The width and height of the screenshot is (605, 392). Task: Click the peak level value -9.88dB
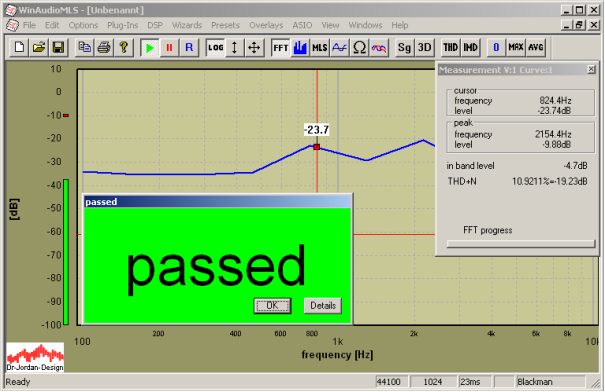click(x=557, y=145)
